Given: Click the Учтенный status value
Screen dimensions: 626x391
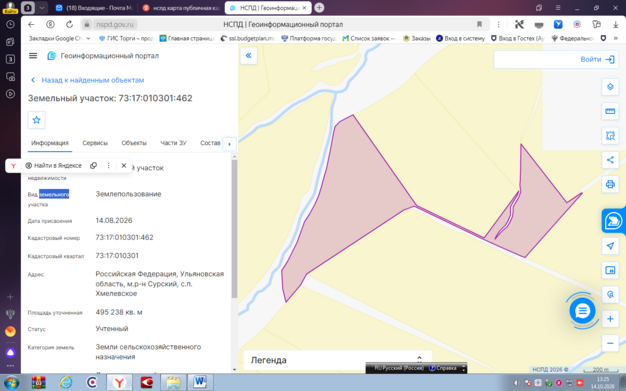Looking at the screenshot, I should (112, 328).
